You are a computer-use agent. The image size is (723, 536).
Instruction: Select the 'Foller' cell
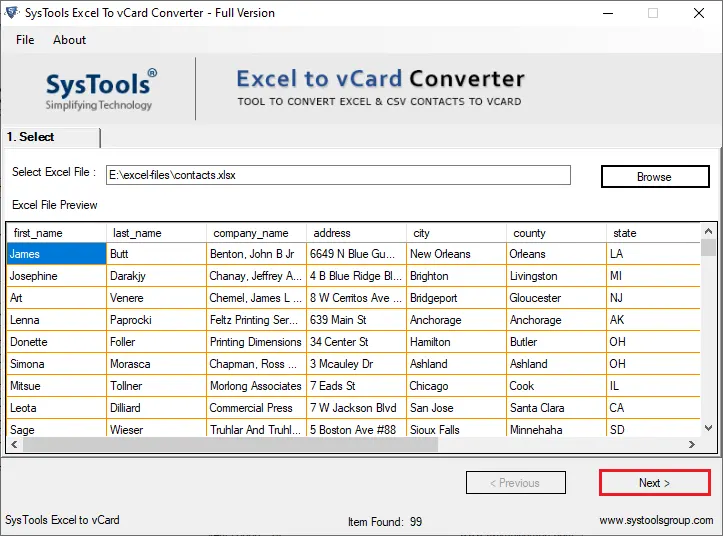156,342
